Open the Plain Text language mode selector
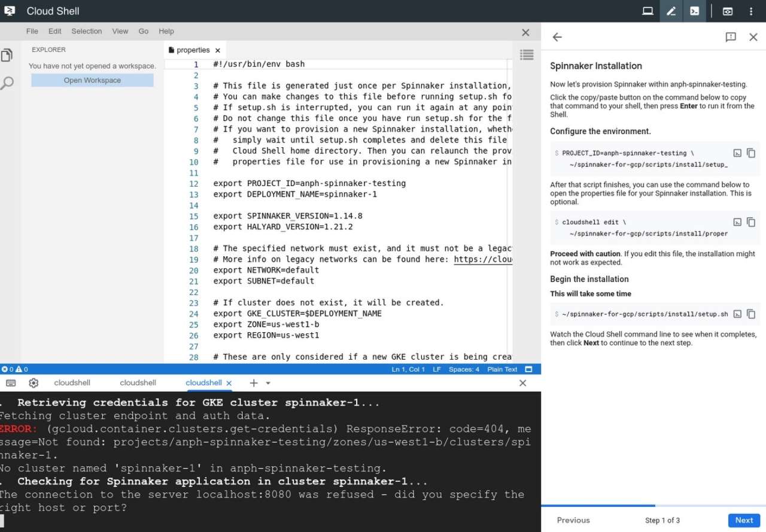 (x=502, y=369)
